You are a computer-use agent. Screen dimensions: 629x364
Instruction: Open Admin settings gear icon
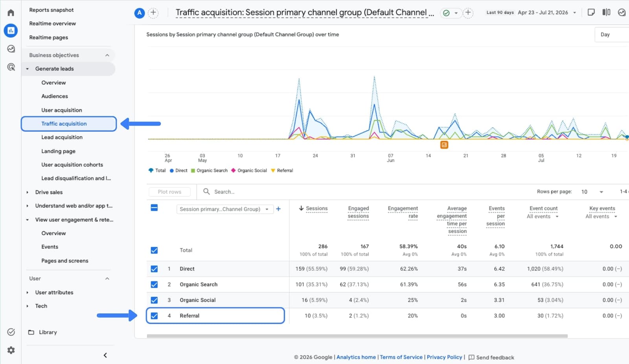tap(11, 350)
